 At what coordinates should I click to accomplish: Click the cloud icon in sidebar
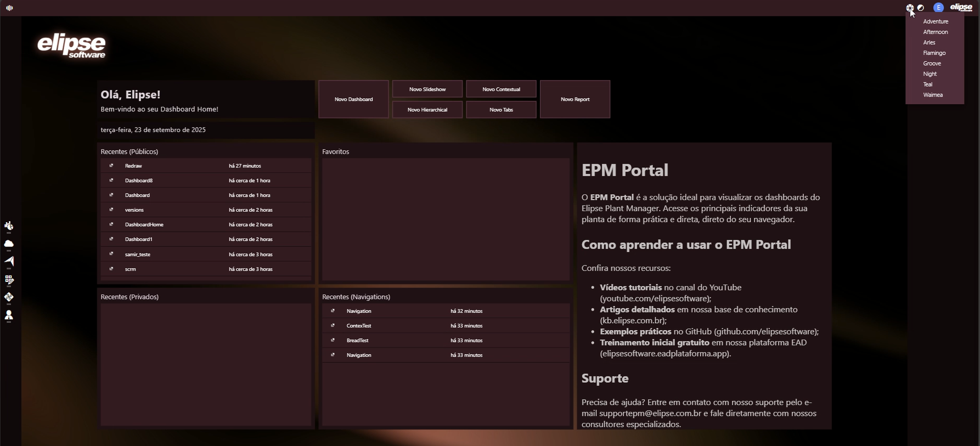point(9,244)
